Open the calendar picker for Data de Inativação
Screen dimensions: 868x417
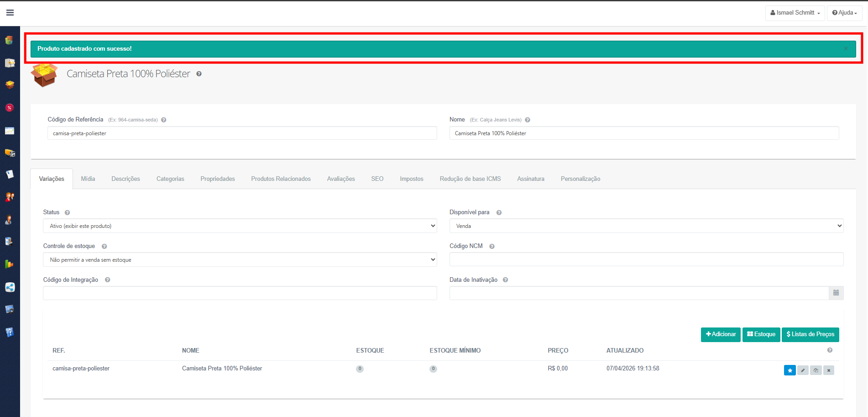pos(836,293)
